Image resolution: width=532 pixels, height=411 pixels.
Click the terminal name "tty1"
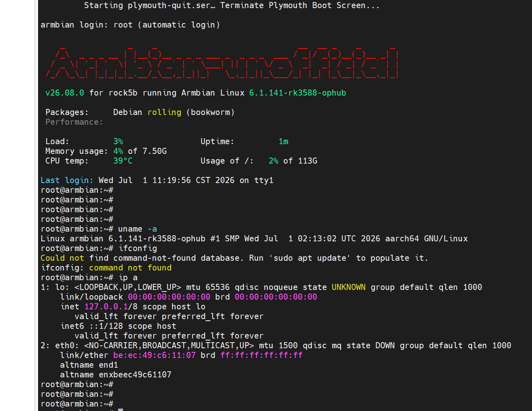[264, 181]
